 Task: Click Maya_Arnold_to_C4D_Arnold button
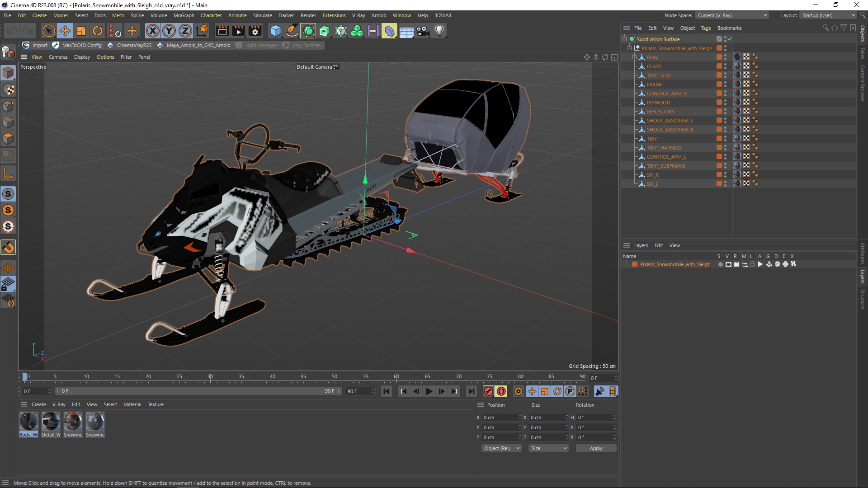194,45
